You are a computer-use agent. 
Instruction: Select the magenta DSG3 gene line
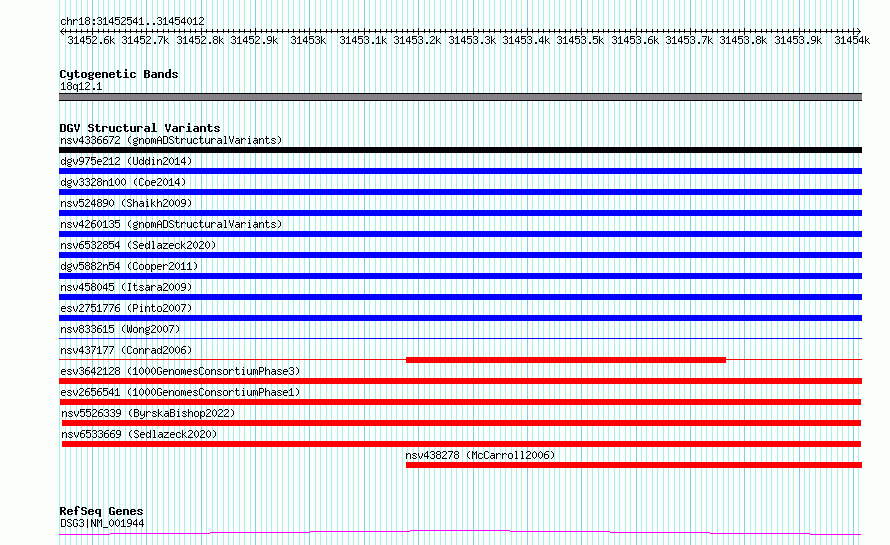click(x=460, y=533)
